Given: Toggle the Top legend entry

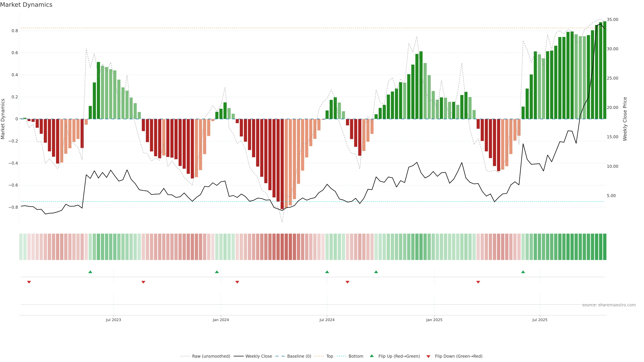Looking at the screenshot, I should (x=330, y=356).
